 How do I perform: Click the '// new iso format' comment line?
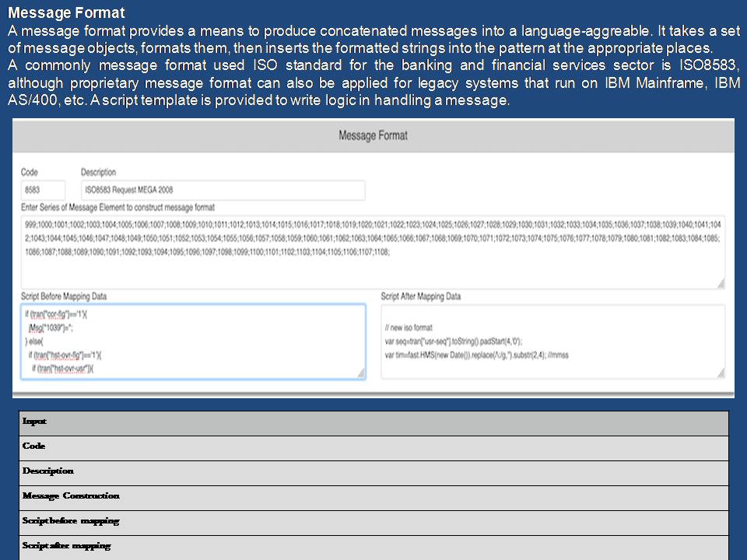click(409, 327)
